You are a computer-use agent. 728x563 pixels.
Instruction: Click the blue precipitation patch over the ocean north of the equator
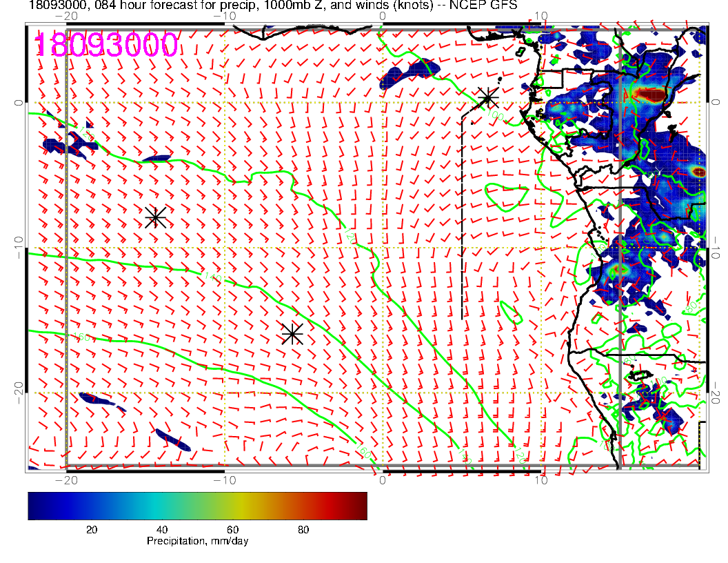(x=410, y=73)
